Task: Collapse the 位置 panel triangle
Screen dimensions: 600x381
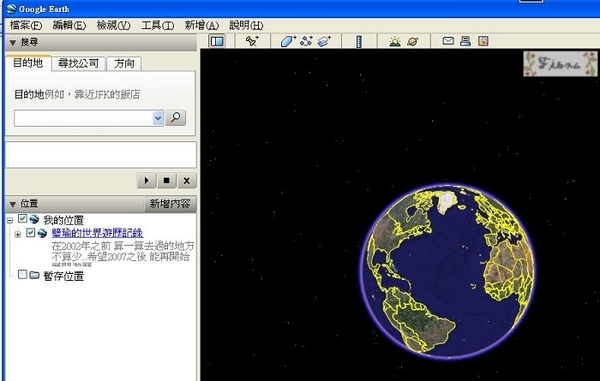Action: [13, 204]
